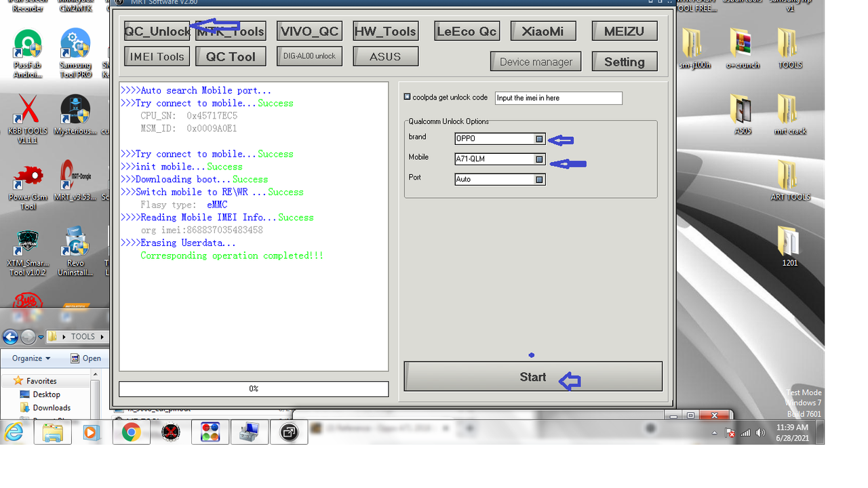Screen dimensions: 868x488
Task: Select Desktop in Explorer sidebar
Action: (x=41, y=394)
